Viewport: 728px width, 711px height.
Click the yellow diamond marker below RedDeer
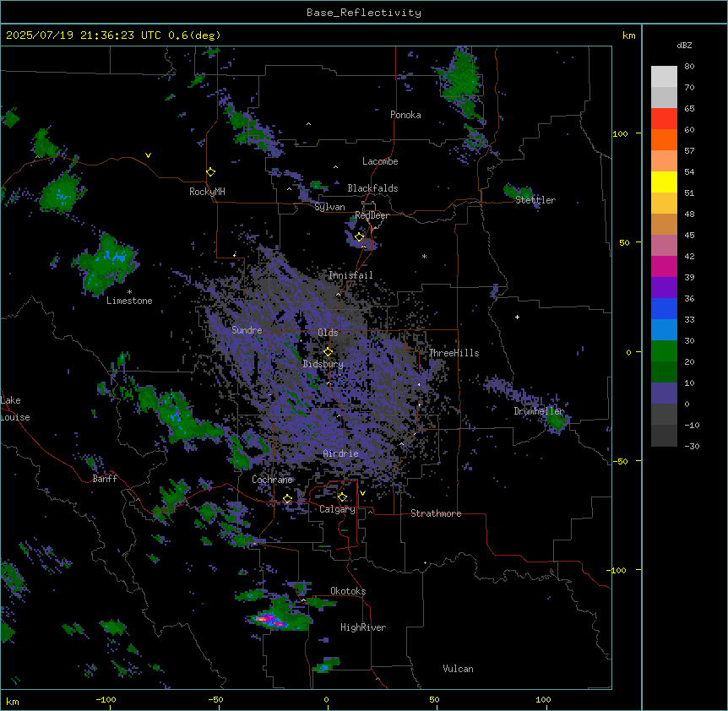point(359,237)
